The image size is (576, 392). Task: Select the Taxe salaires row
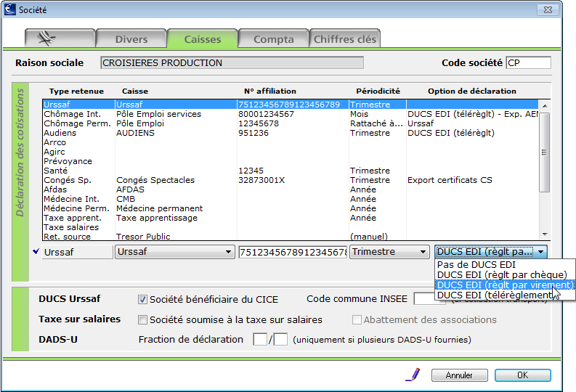click(x=291, y=227)
